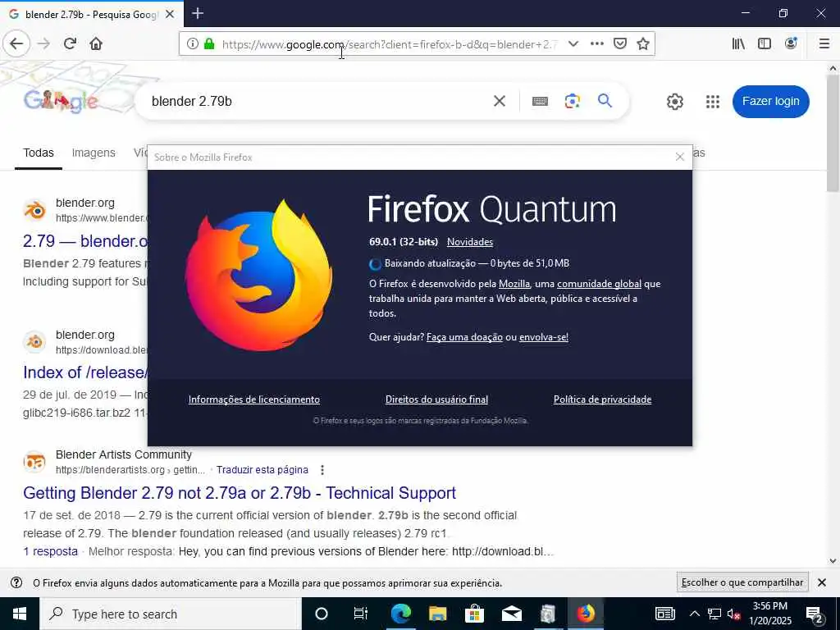840x630 pixels.
Task: Open a new tab with the plus button
Action: 198,13
